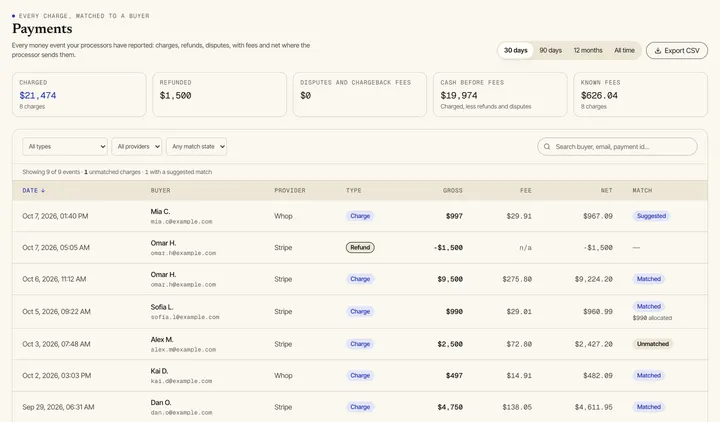The width and height of the screenshot is (720, 422).
Task: Click email mia.c@example.com
Action: tap(181, 222)
